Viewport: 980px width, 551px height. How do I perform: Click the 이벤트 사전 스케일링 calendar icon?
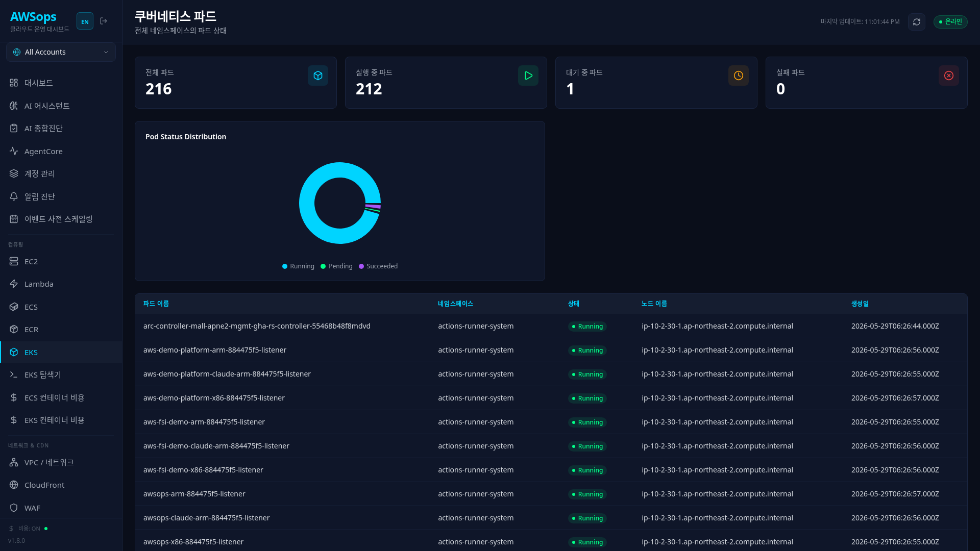click(14, 219)
